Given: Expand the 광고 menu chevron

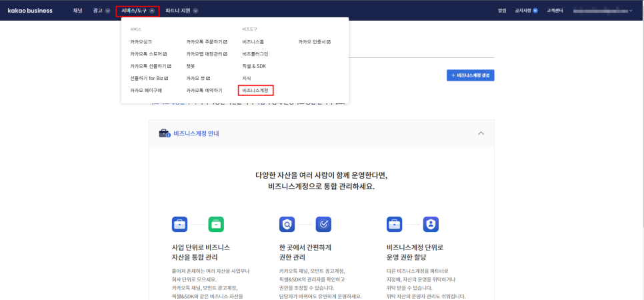Looking at the screenshot, I should 107,11.
